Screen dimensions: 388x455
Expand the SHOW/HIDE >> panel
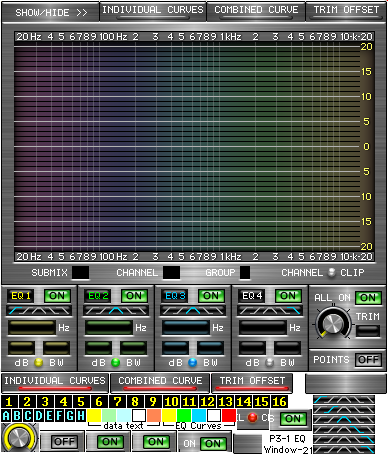coord(51,13)
